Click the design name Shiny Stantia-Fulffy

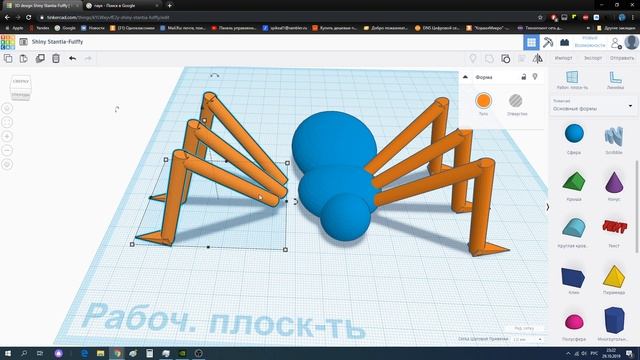[58, 42]
